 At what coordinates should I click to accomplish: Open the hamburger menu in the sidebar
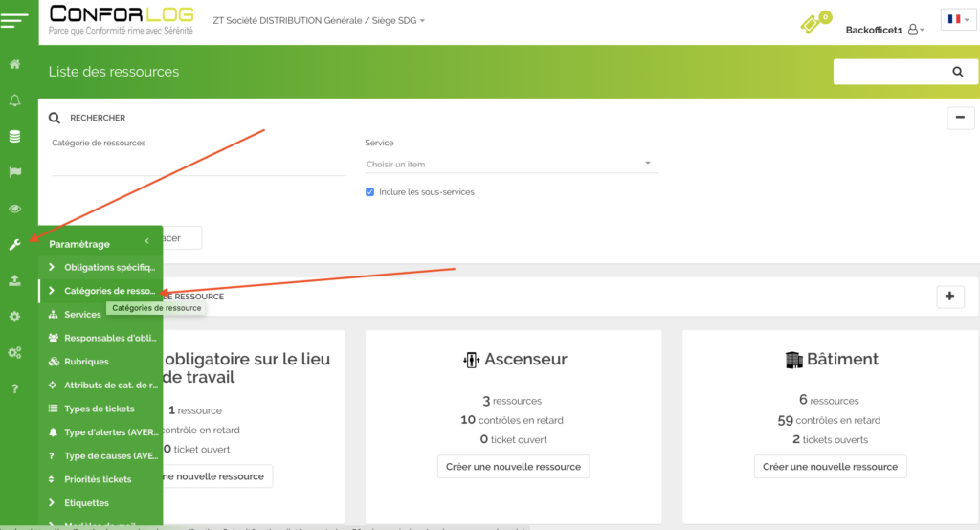pos(16,19)
